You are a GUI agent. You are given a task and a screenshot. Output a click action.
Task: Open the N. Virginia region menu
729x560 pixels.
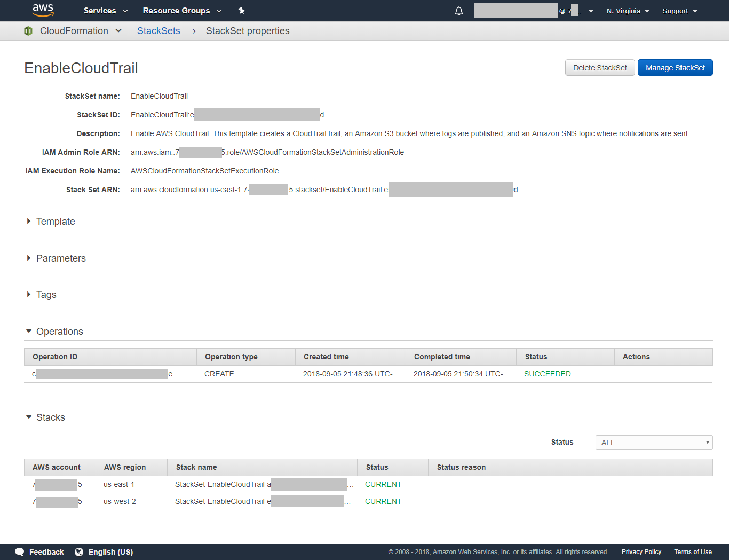628,11
